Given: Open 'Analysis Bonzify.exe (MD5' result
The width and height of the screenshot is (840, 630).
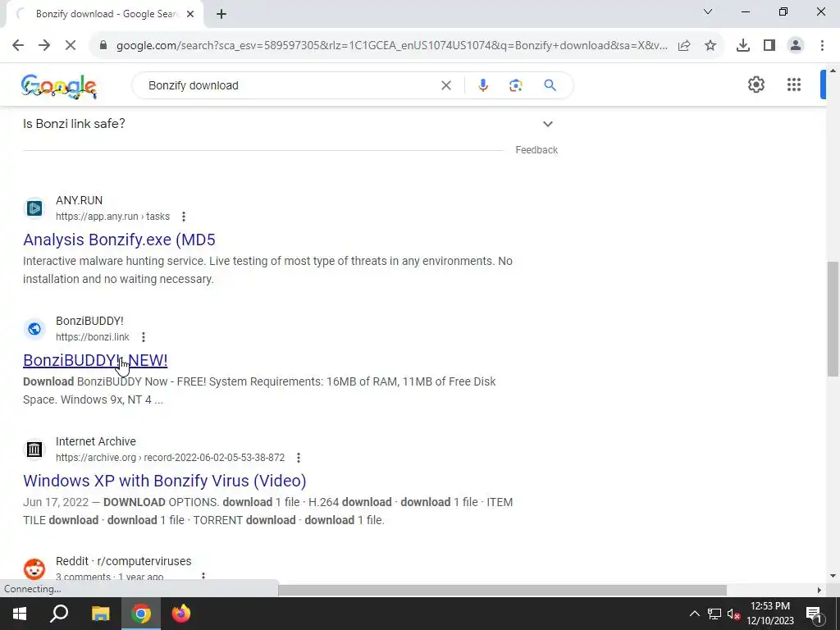Looking at the screenshot, I should point(119,240).
